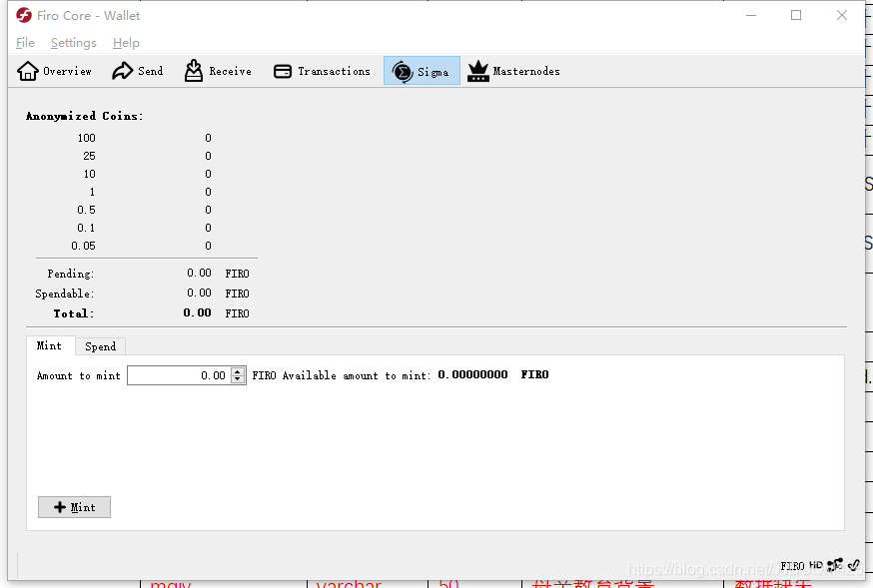Click the + Mint button
The image size is (873, 588).
[x=74, y=507]
